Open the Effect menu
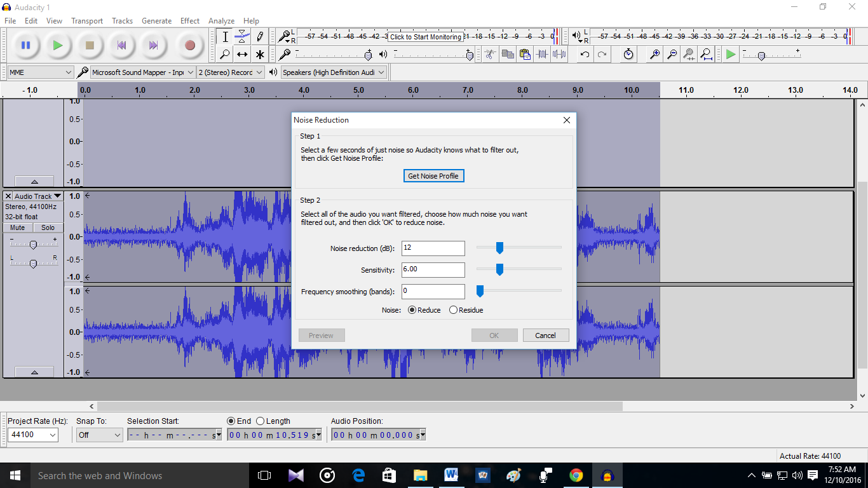 190,20
